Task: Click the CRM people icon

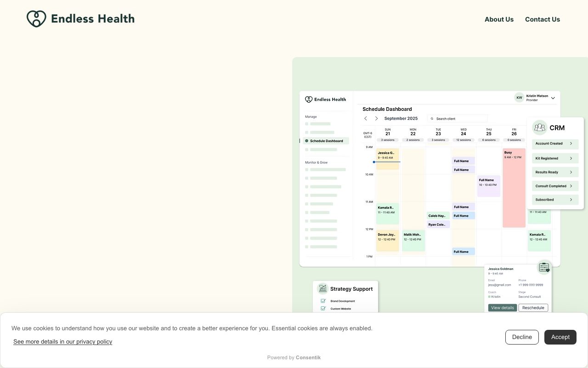Action: pyautogui.click(x=540, y=127)
